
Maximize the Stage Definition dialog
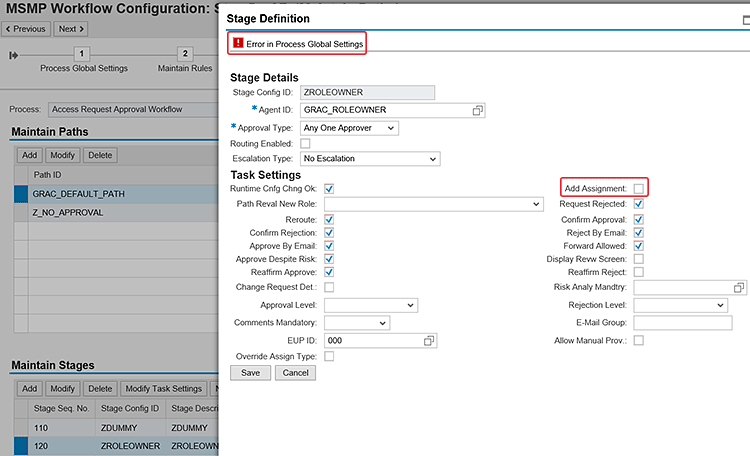click(x=741, y=18)
